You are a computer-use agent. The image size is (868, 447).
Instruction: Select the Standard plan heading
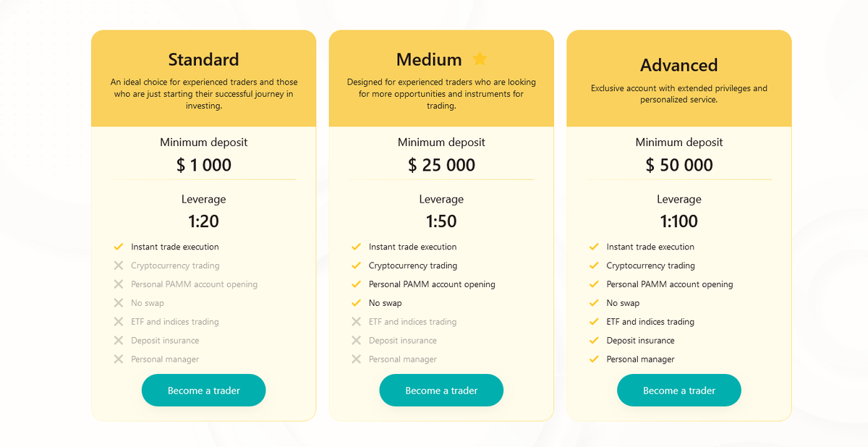coord(204,59)
